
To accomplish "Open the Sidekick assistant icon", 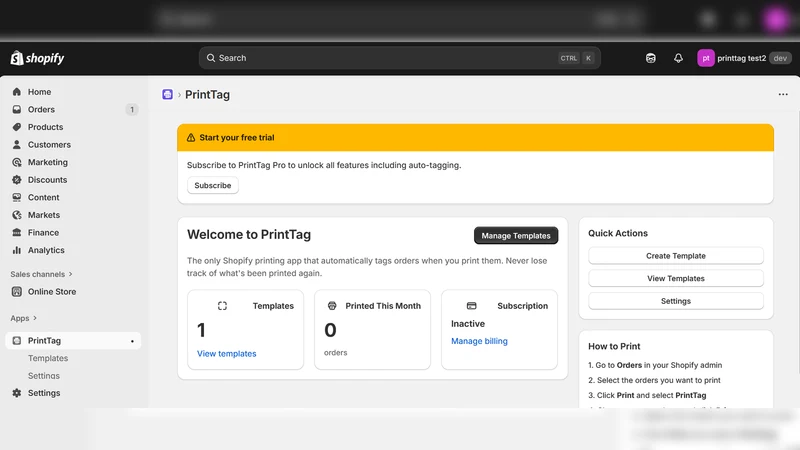I will 651,58.
